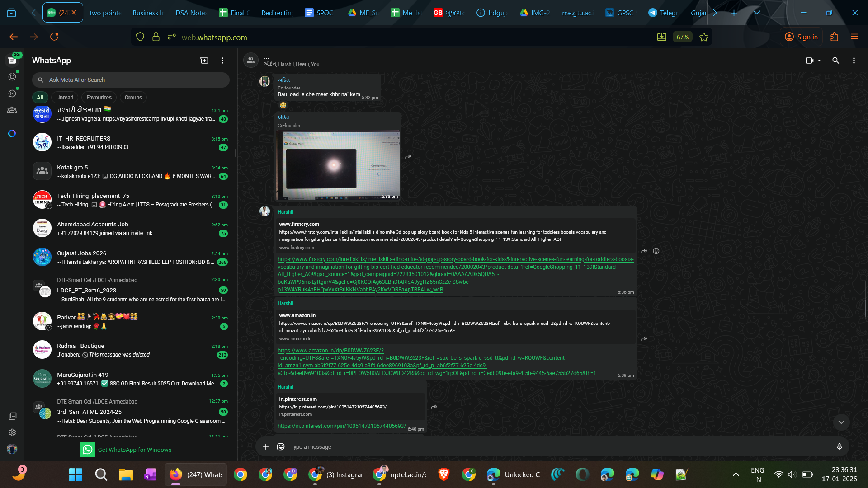Select the Groups filter chip
Viewport: 868px width, 488px height.
coord(133,98)
